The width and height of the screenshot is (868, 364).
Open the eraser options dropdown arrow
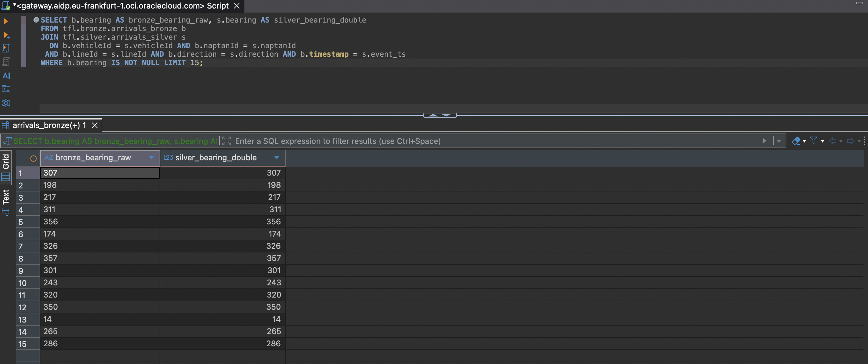pyautogui.click(x=804, y=141)
